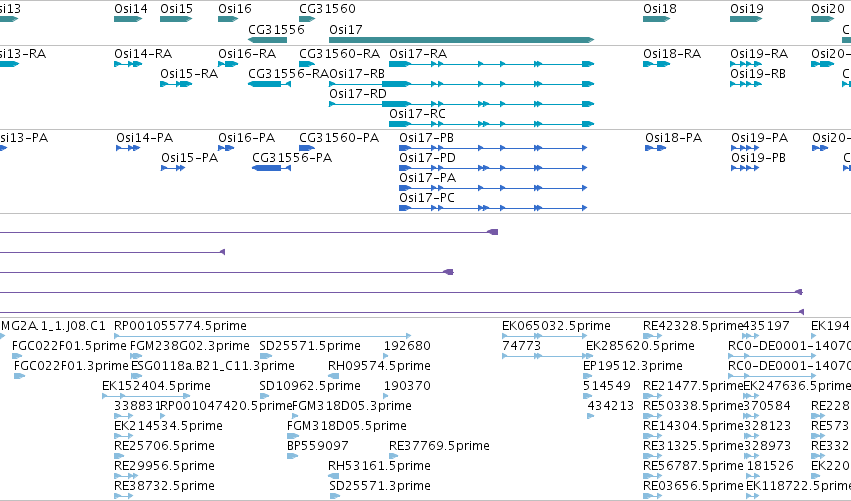This screenshot has height=501, width=851.
Task: Click EST SD25571.3prime
Action: (x=380, y=486)
